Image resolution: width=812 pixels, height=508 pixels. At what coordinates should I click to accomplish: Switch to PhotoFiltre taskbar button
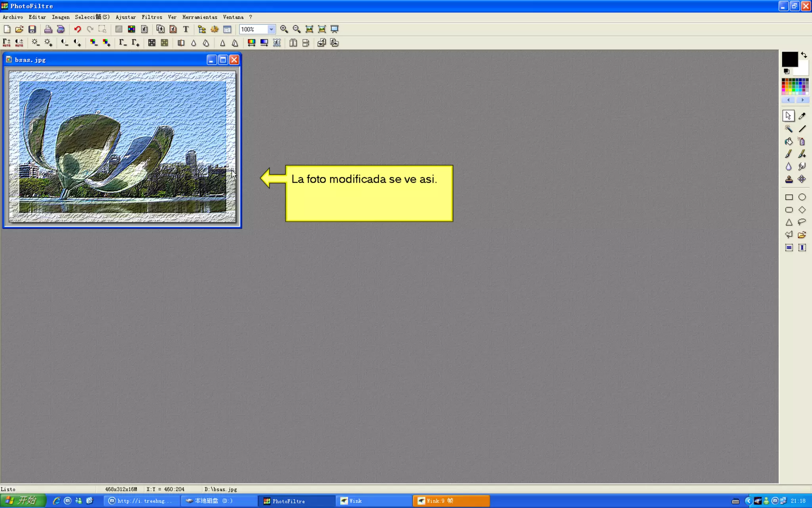tap(297, 501)
